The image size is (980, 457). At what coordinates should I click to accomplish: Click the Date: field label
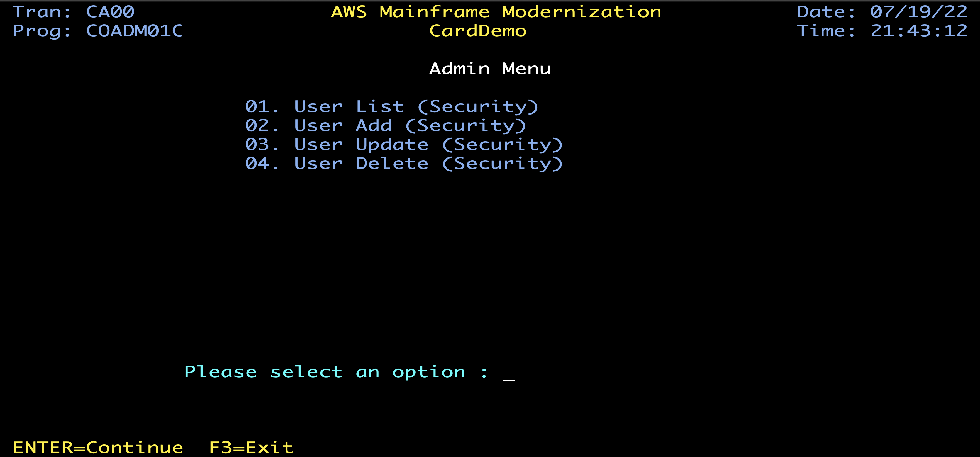[826, 12]
